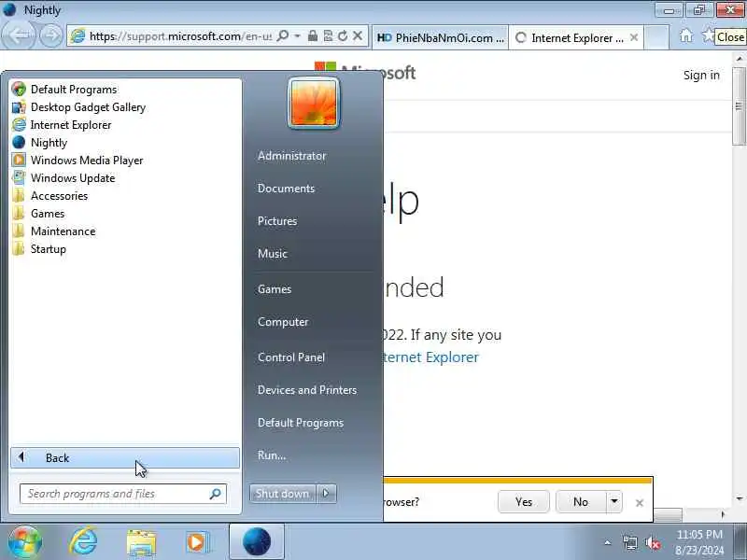Open Internet Explorer from the Start menu list
This screenshot has height=560, width=747.
click(62, 125)
